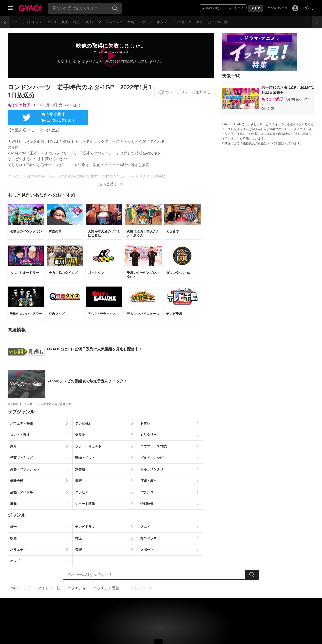Viewport: 322px width, 644px height.
Task: Open the パチンコ subgenre row
Action: [x=171, y=492]
